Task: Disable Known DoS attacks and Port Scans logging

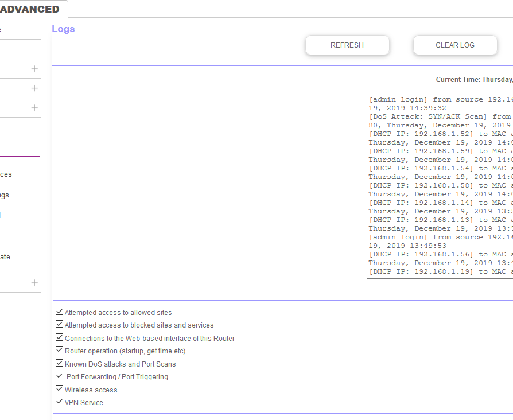Action: click(59, 363)
